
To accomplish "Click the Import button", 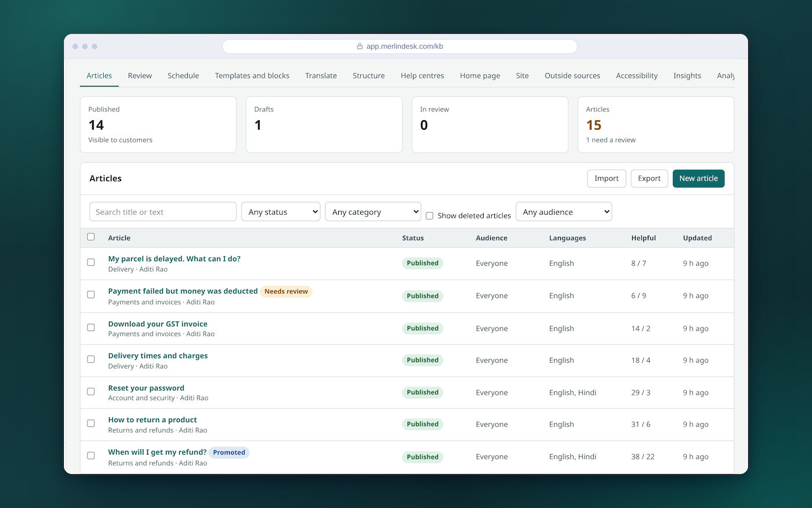I will 607,178.
